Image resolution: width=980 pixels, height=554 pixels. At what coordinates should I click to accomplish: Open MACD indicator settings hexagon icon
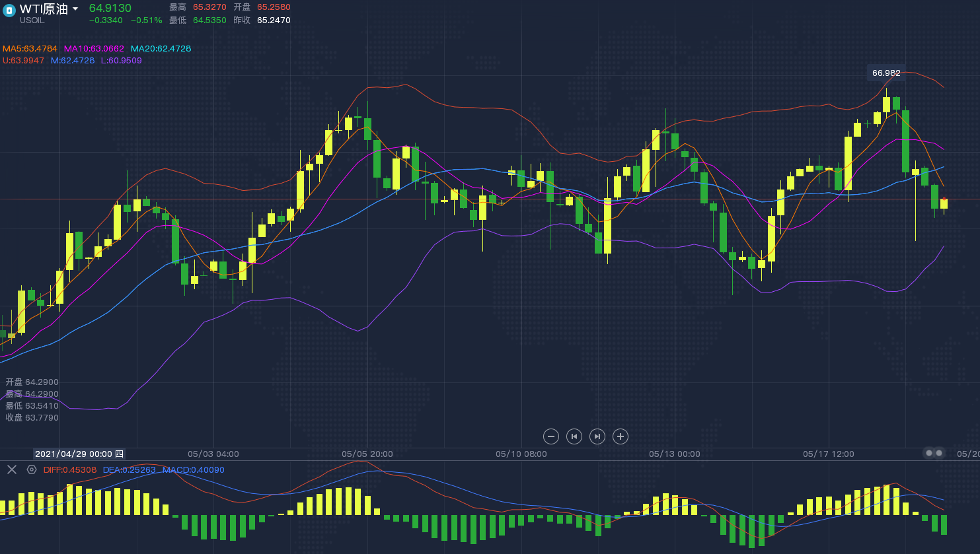(31, 469)
